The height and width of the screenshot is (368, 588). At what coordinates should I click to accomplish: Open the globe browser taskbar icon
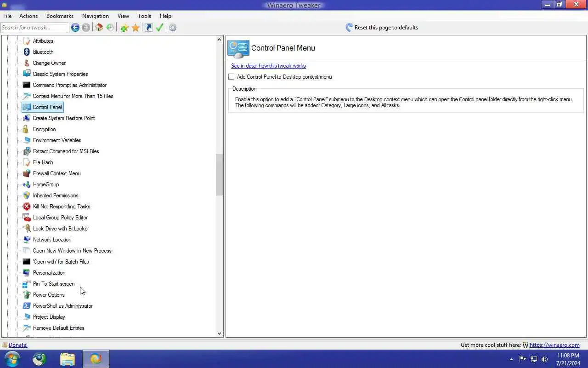40,359
